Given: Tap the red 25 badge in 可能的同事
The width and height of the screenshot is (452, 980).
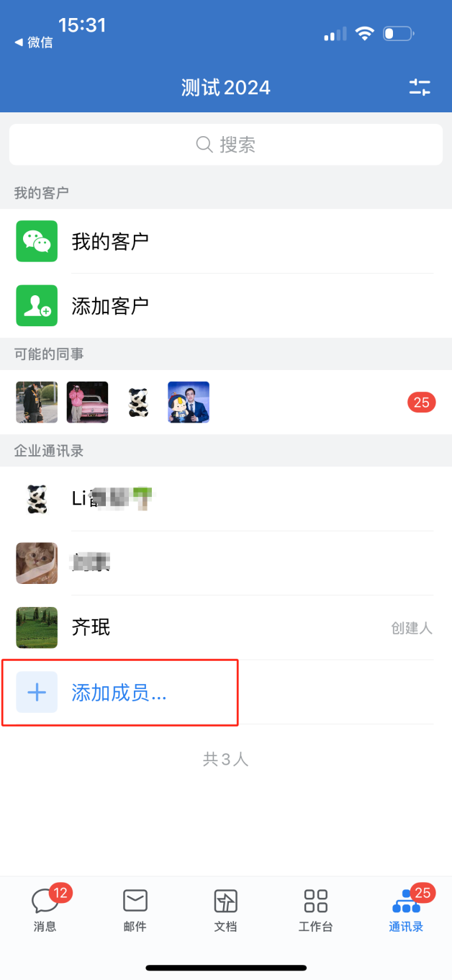Looking at the screenshot, I should coord(421,403).
